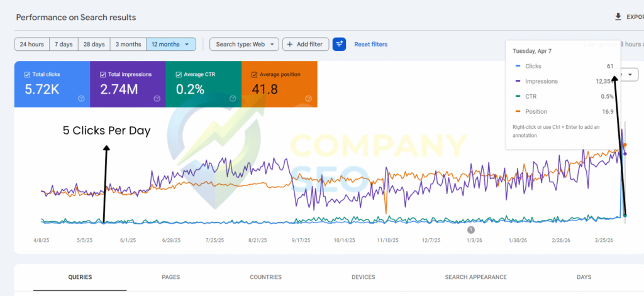Click the Reset filters link
Screen dimensions: 644x296
[370, 44]
